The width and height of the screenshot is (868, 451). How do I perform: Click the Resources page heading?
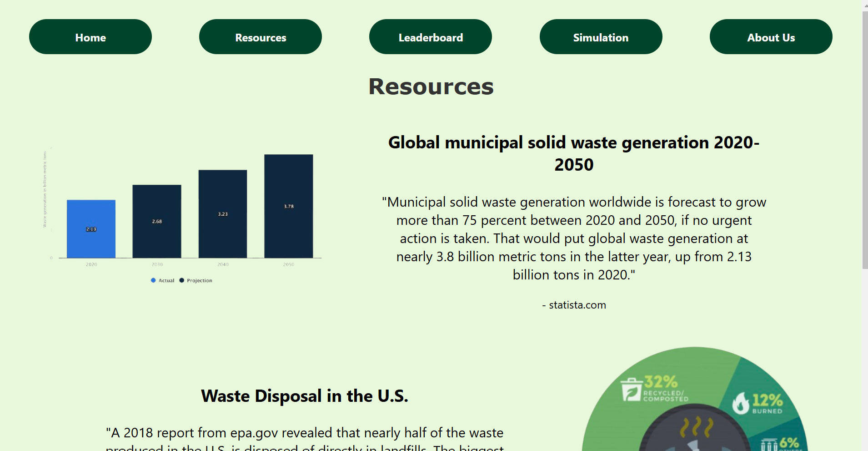(x=431, y=86)
